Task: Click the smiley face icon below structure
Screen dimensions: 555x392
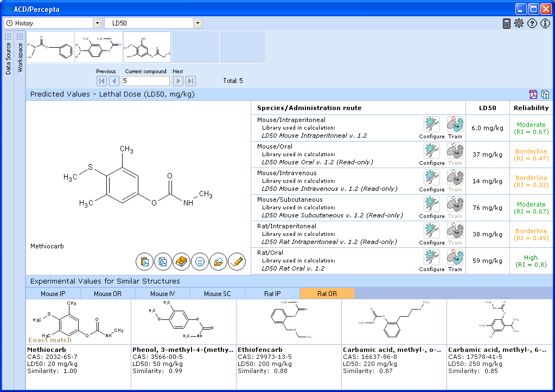Action: point(200,262)
